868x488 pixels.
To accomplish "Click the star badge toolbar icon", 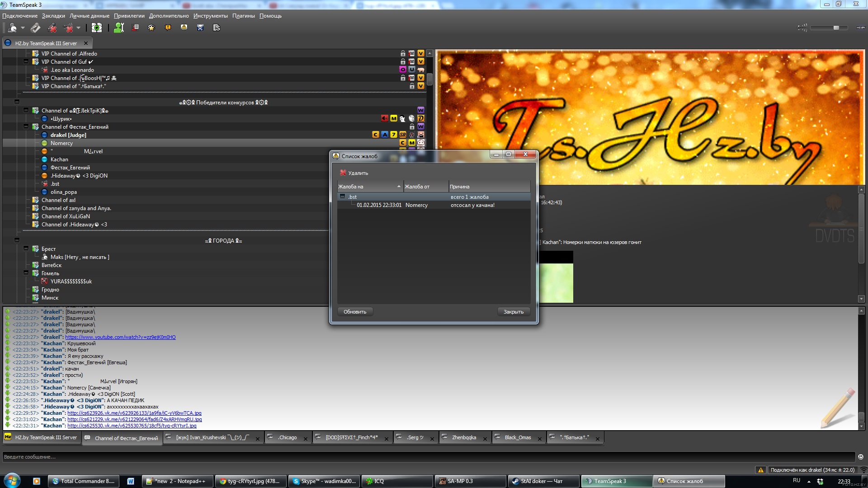I will click(x=151, y=28).
